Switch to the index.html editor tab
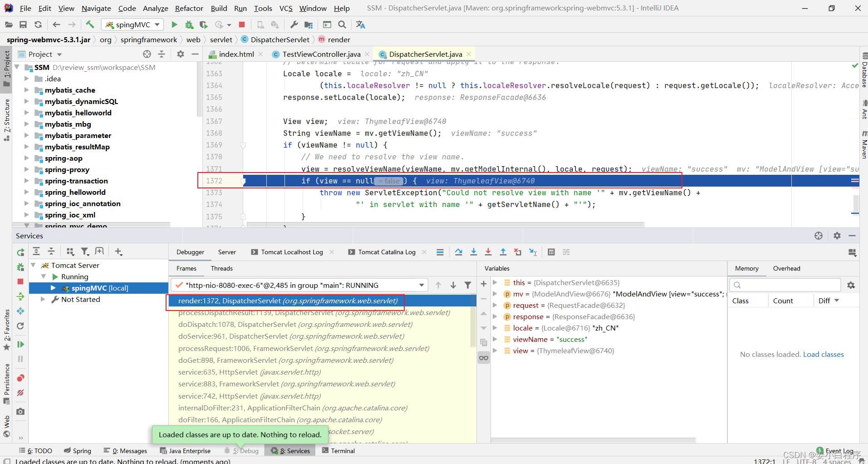 pyautogui.click(x=236, y=54)
